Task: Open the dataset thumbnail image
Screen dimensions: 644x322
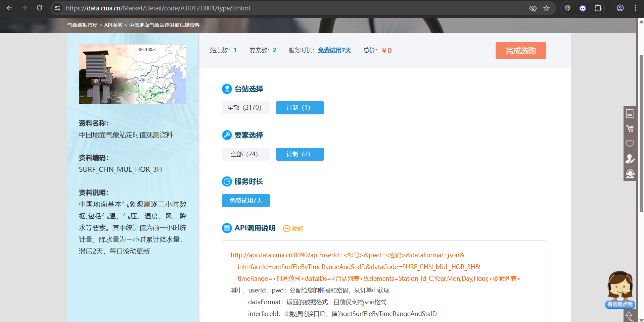Action: pos(133,74)
